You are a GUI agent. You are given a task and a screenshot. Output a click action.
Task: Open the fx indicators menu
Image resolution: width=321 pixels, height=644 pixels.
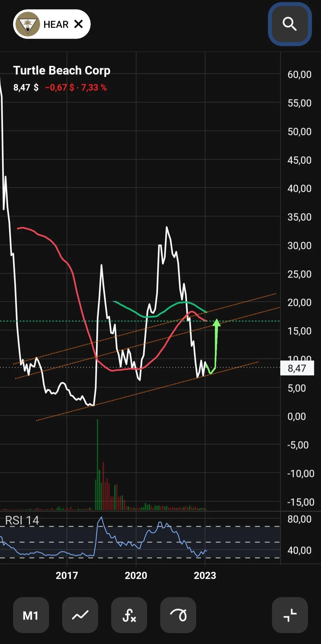pyautogui.click(x=129, y=615)
